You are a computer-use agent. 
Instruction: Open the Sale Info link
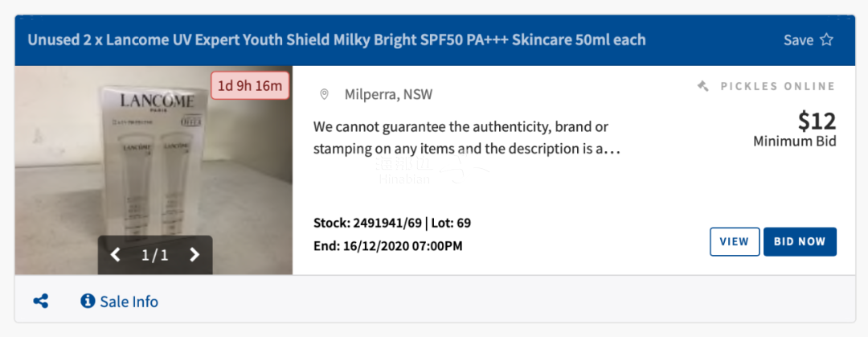(x=129, y=302)
